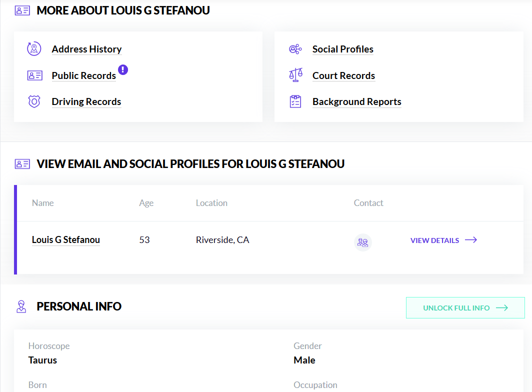Viewport: 532px width, 392px height.
Task: Open the Public Records page
Action: tap(83, 75)
